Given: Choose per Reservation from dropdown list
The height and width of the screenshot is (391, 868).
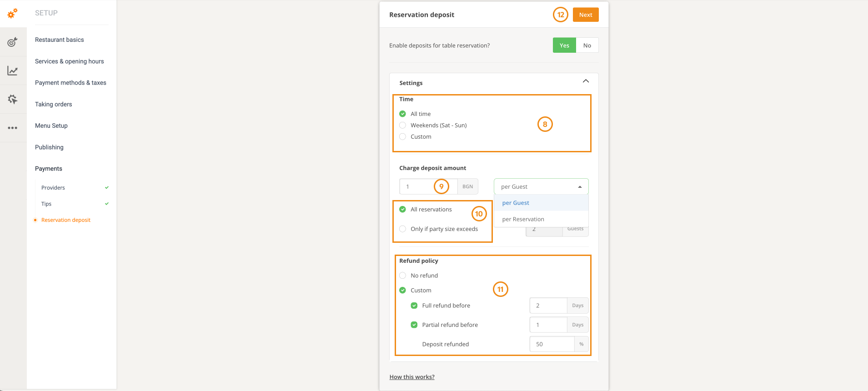Looking at the screenshot, I should (x=523, y=219).
